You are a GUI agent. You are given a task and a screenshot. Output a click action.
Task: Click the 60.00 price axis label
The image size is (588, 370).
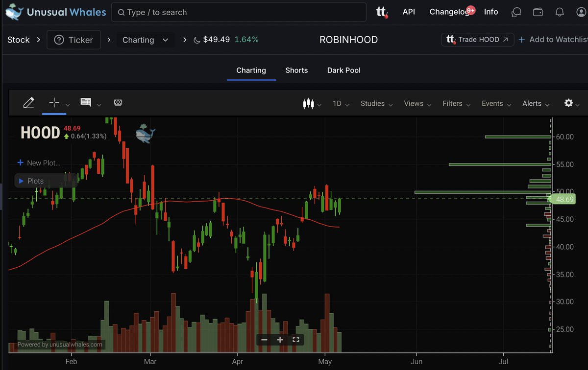(565, 137)
